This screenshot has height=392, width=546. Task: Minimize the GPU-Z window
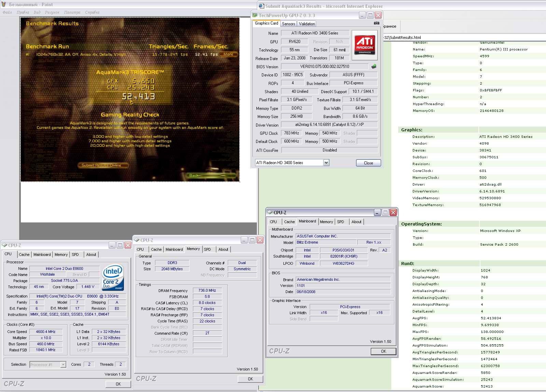pos(362,15)
